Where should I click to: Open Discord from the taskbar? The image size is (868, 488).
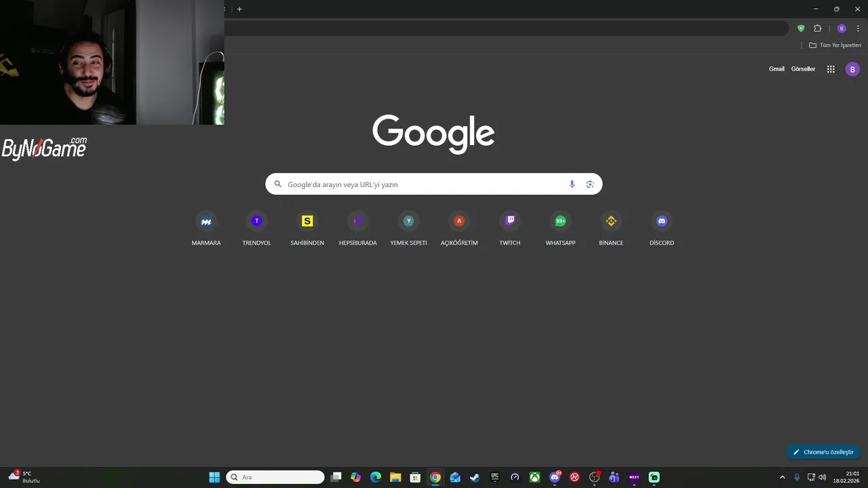click(x=555, y=477)
